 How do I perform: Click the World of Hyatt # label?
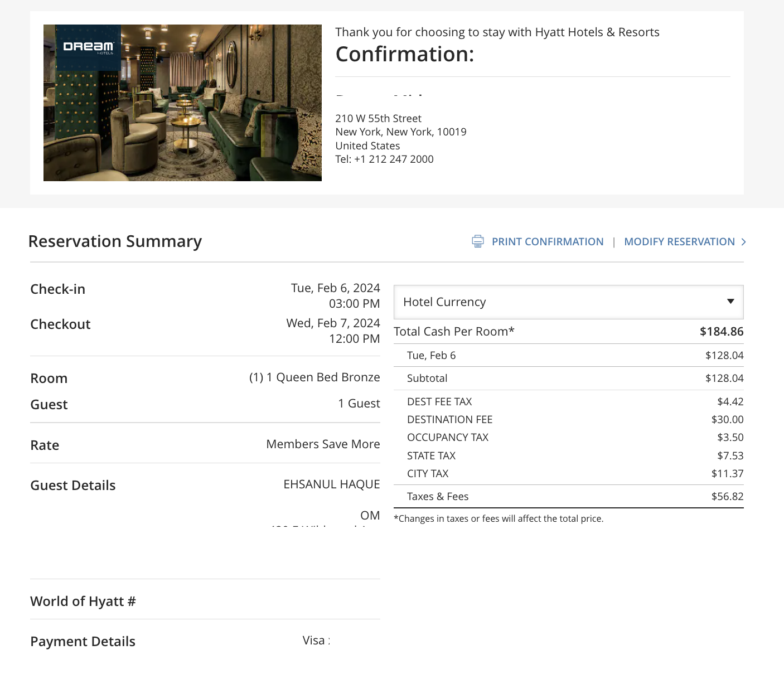83,602
